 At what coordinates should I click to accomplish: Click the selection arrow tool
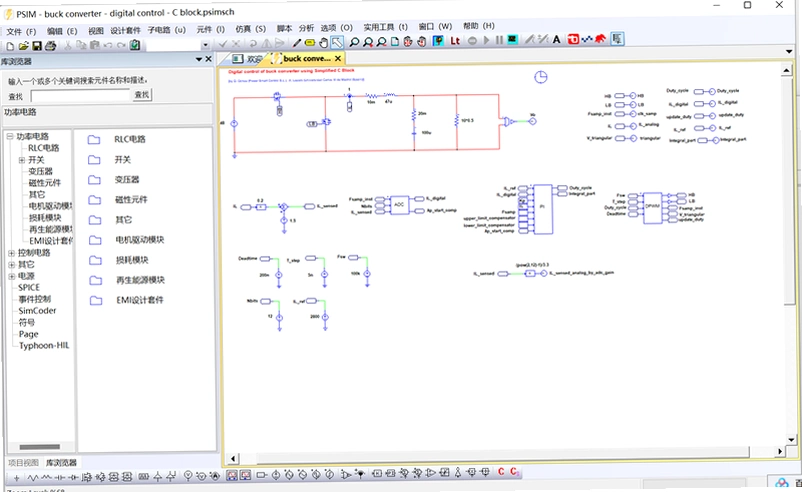click(337, 42)
